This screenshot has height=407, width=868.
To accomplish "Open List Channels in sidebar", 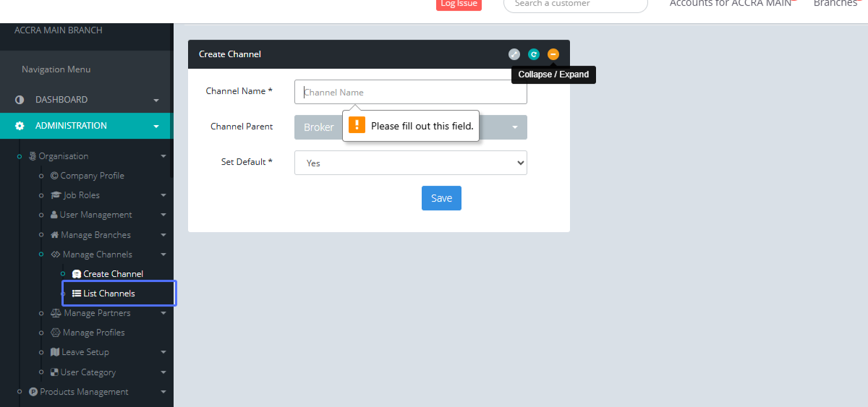I will click(x=109, y=294).
